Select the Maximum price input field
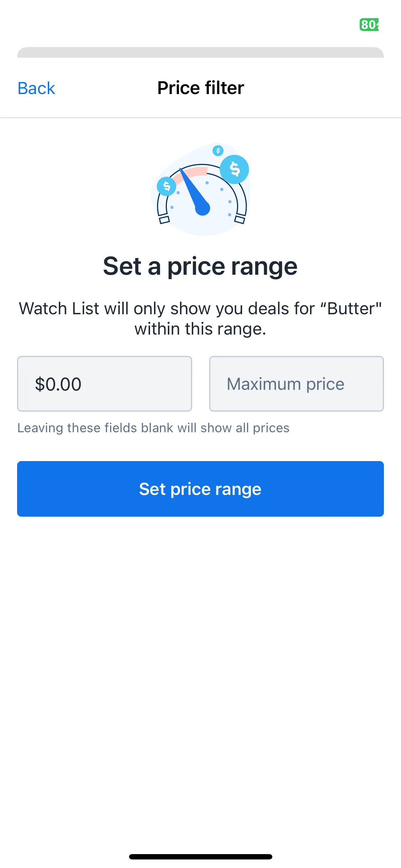Viewport: 401px width, 868px height. tap(297, 384)
